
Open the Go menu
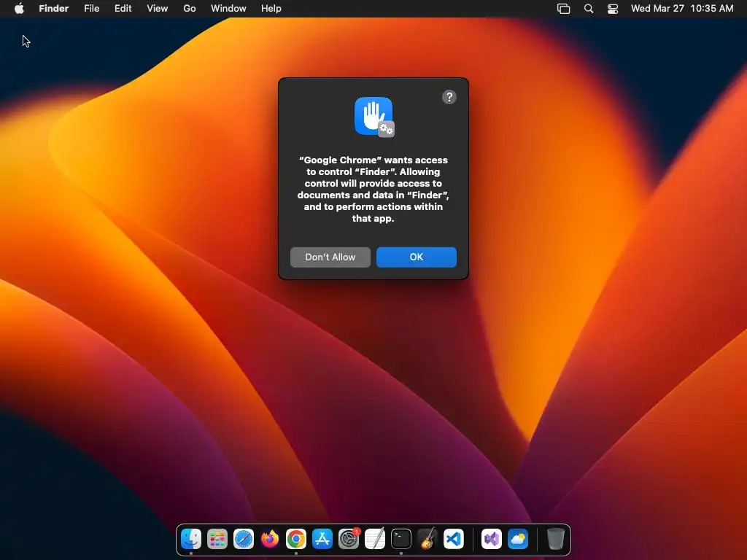click(x=190, y=9)
